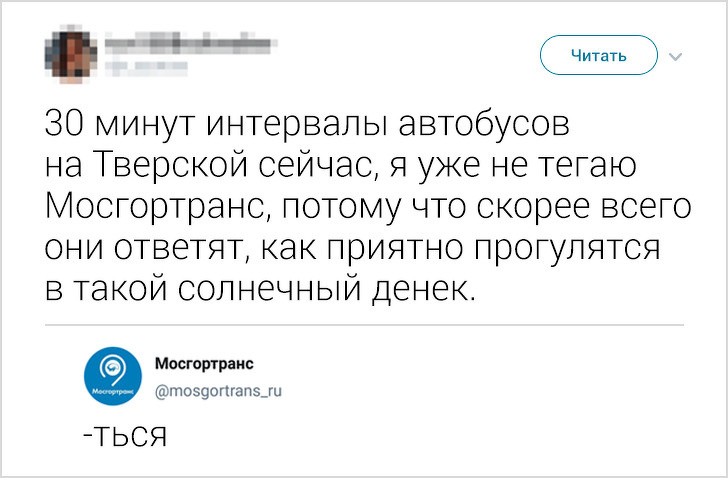
Task: Expand the chevron next to Читать
Action: 673,56
